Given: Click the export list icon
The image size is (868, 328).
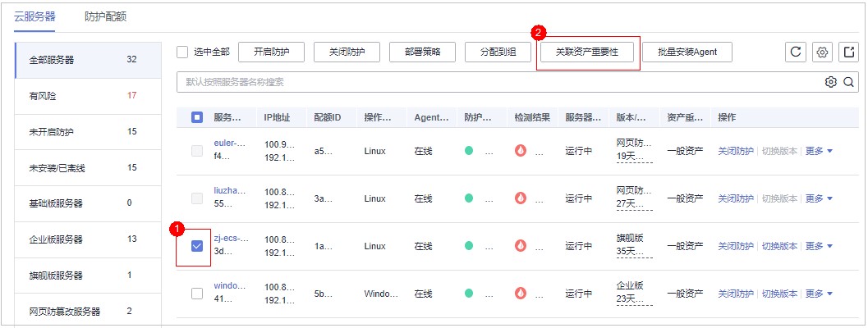Looking at the screenshot, I should coord(848,52).
